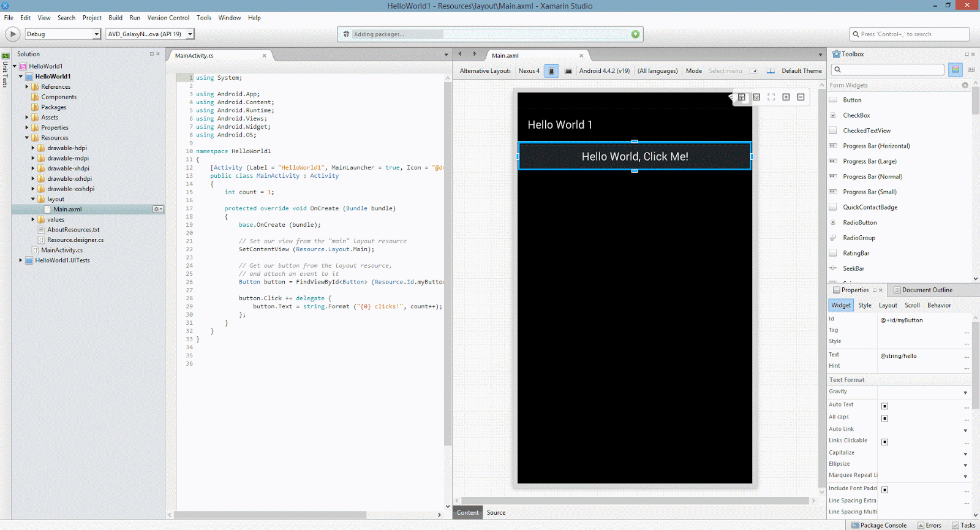
Task: Toggle the All caps checkbox
Action: pyautogui.click(x=884, y=418)
